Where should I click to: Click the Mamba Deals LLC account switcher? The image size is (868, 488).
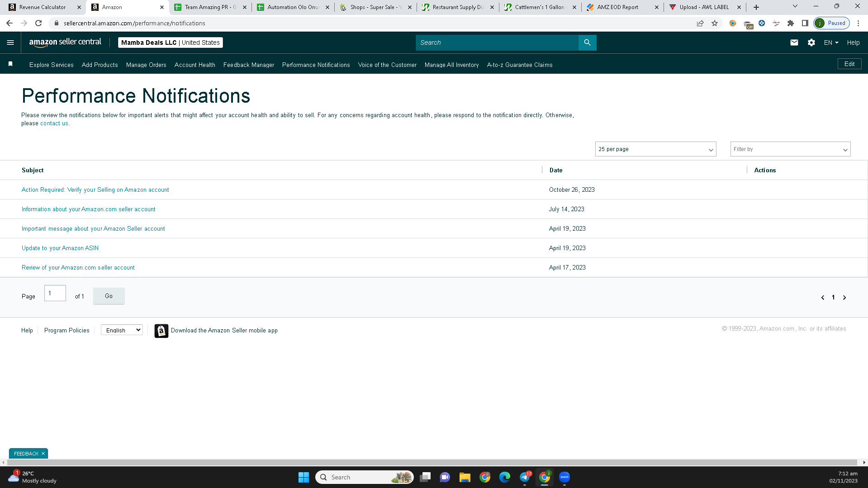[x=171, y=43]
